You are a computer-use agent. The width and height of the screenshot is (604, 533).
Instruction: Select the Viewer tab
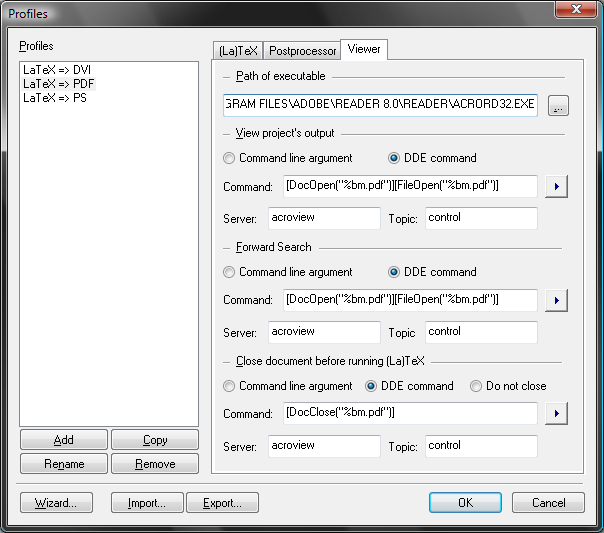pos(364,49)
